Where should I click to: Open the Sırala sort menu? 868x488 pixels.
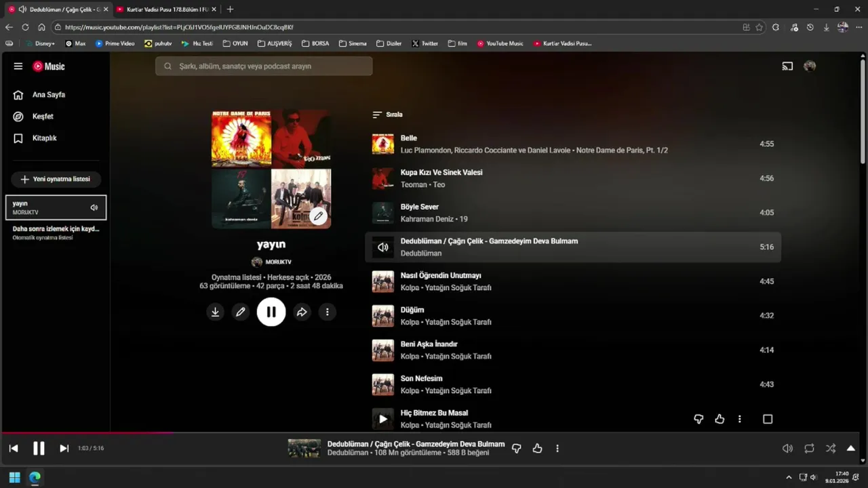pyautogui.click(x=388, y=115)
